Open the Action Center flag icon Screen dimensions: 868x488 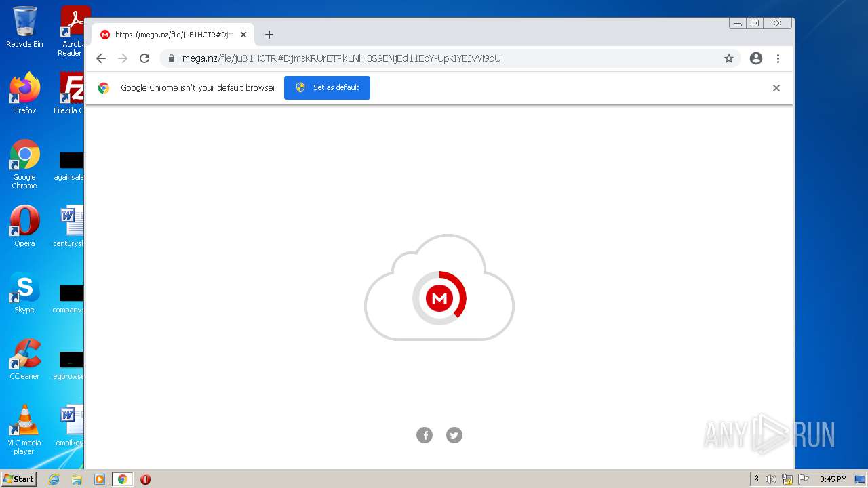click(804, 479)
